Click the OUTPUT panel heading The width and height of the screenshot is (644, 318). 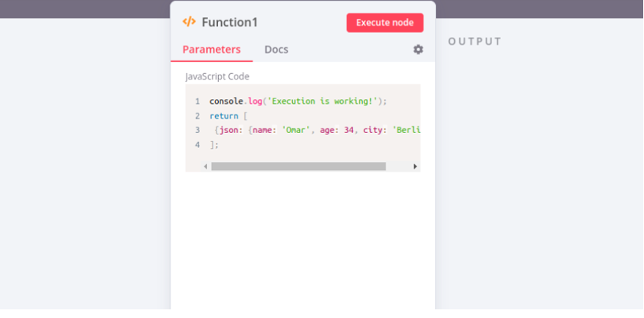click(475, 42)
